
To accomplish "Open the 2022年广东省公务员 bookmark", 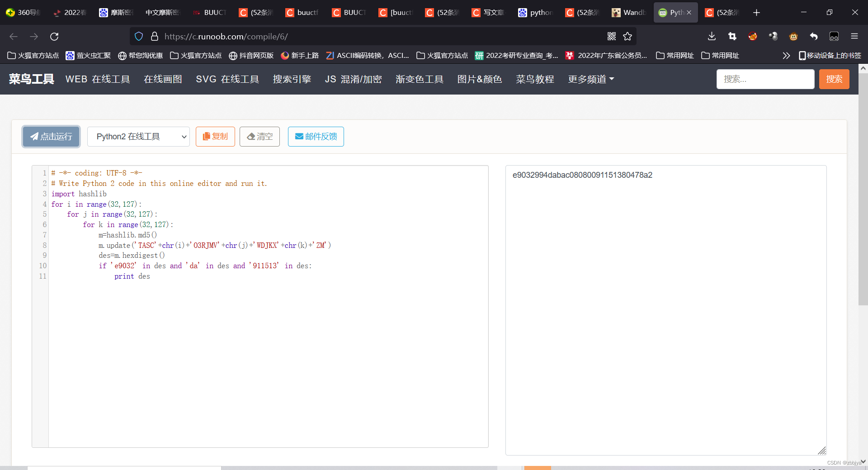I will click(x=606, y=56).
